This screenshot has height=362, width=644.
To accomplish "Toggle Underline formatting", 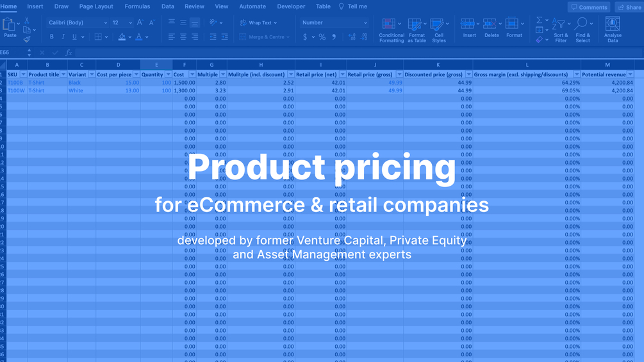I will [74, 37].
